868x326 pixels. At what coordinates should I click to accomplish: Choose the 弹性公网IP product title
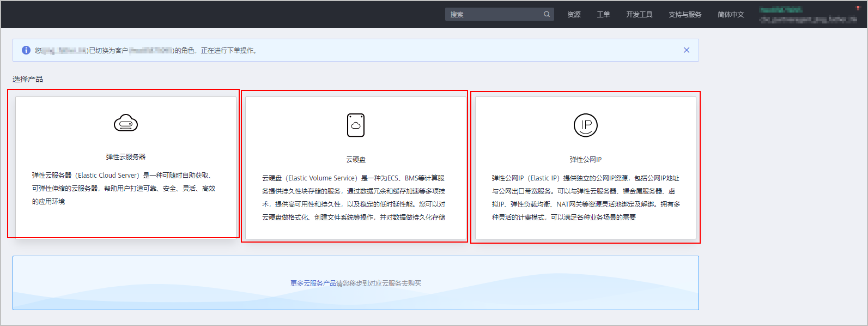[x=586, y=160]
